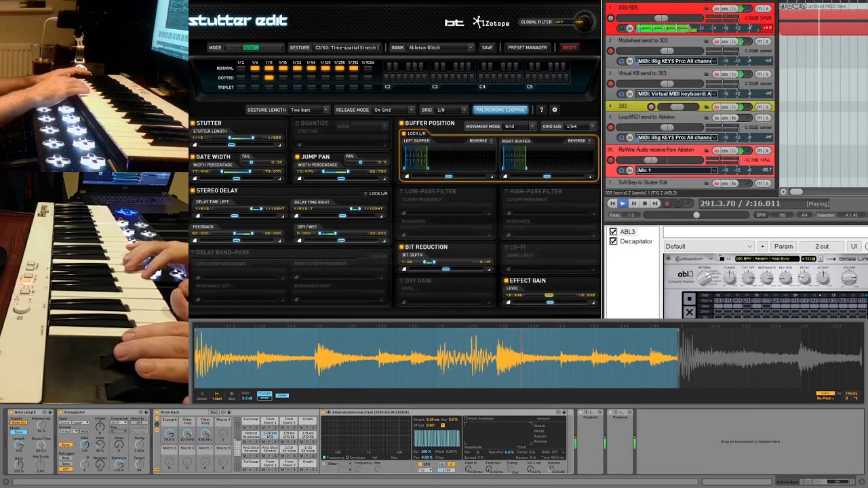Uncheck the Decapitator plugin checkbox
Image resolution: width=868 pixels, height=488 pixels.
click(614, 241)
